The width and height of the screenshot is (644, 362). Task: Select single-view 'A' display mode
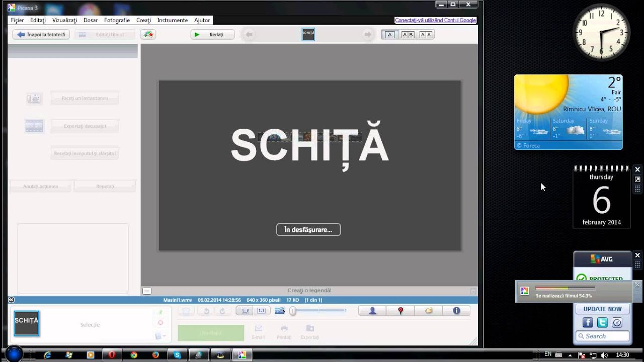tap(389, 35)
